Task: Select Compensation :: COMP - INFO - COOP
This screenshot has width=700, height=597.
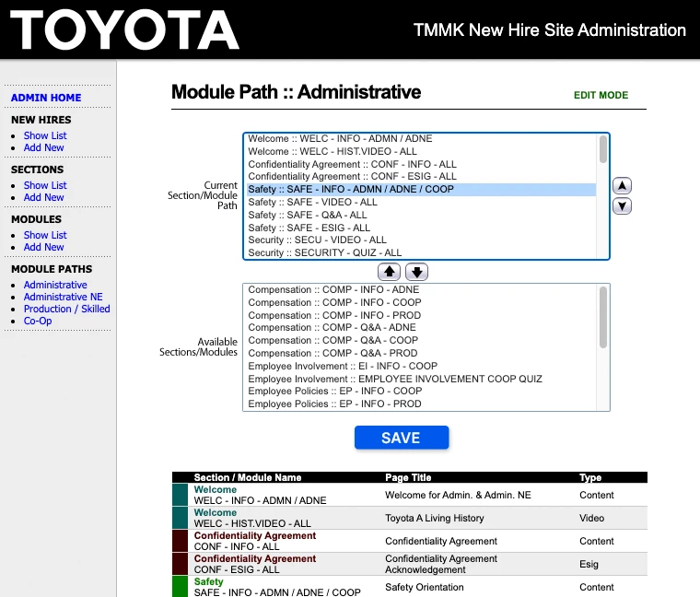Action: 422,302
